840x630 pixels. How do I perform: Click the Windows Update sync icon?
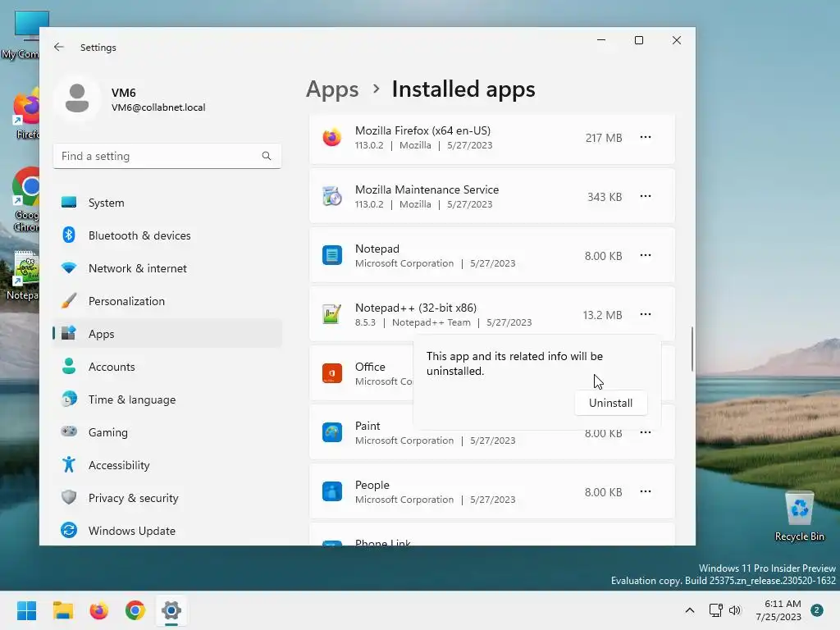(69, 531)
